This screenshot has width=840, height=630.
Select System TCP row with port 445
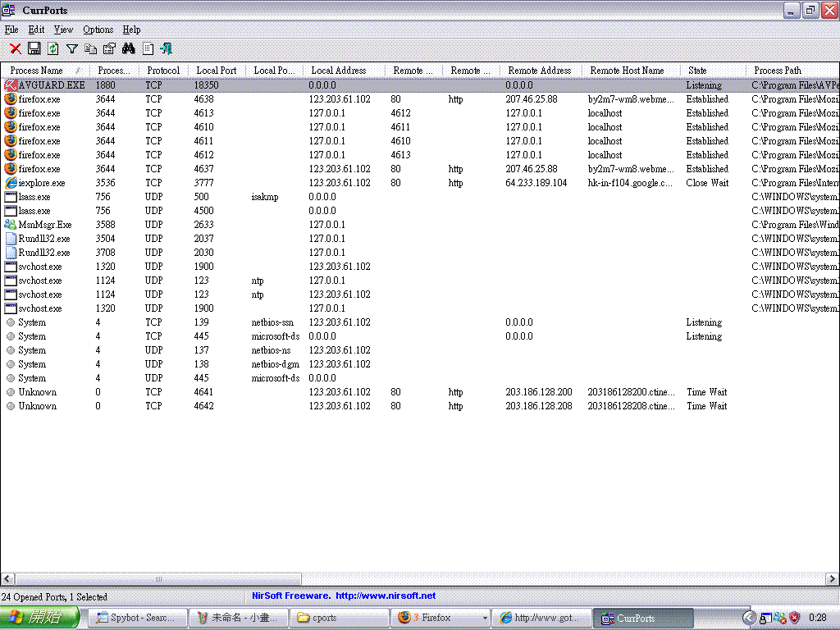420,336
